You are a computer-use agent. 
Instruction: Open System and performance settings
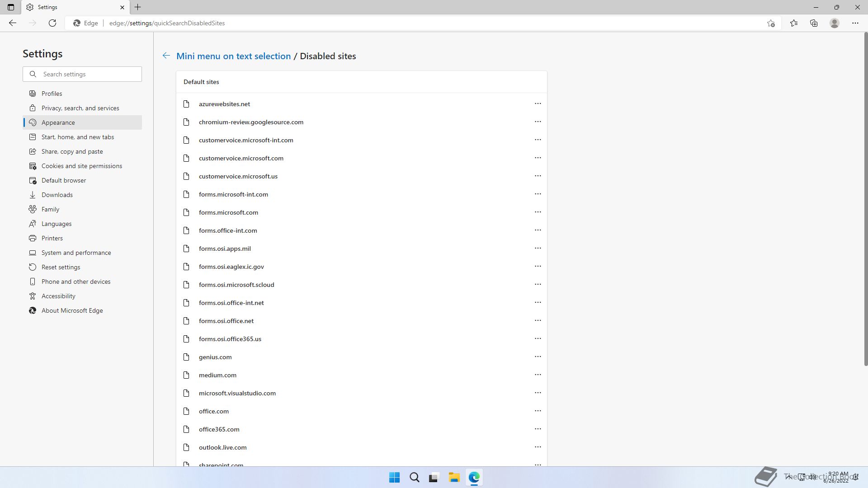point(82,253)
